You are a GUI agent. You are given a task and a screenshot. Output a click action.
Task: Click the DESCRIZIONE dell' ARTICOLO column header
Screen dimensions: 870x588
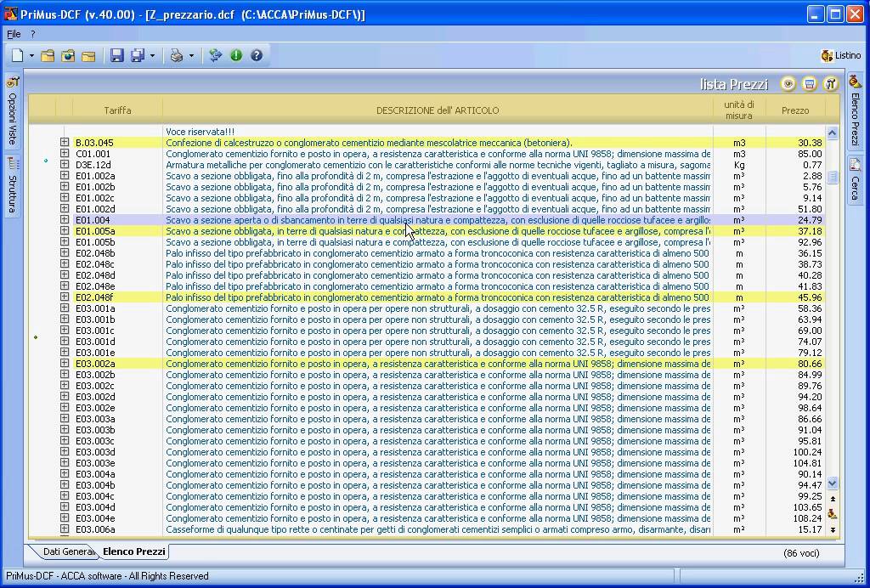tap(438, 110)
